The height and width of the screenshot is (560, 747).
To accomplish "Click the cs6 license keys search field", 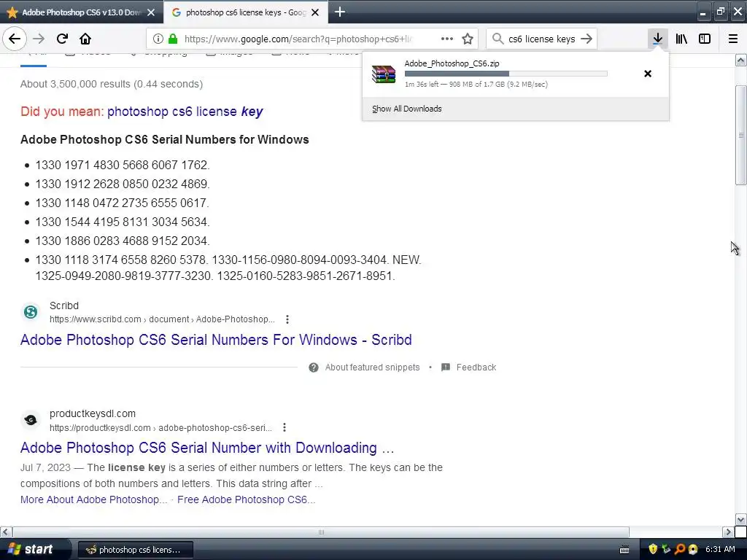I will pyautogui.click(x=542, y=39).
